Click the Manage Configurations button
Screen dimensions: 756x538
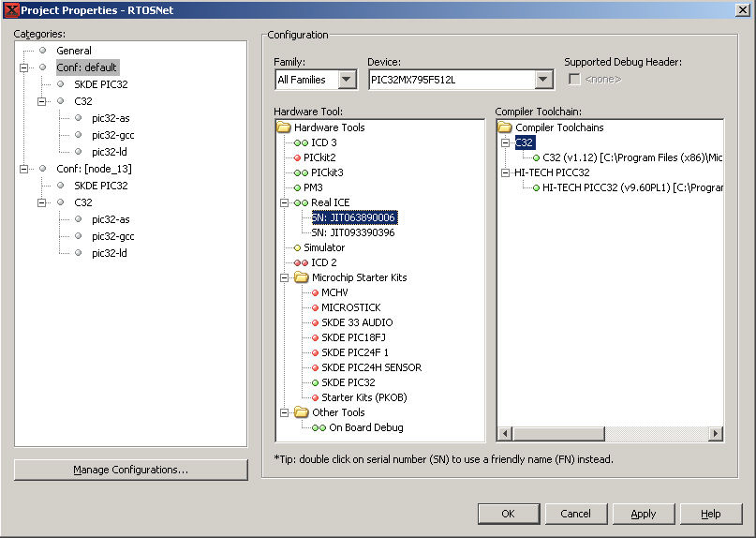[x=131, y=470]
